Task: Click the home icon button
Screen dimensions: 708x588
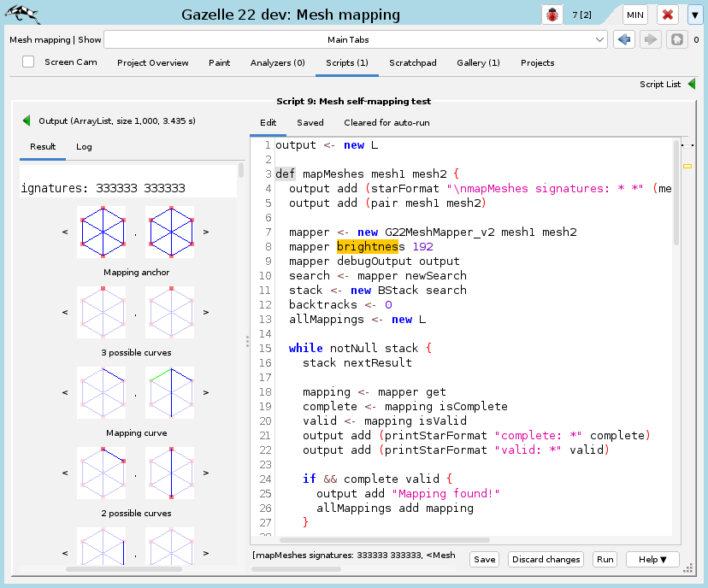Action: coord(676,39)
